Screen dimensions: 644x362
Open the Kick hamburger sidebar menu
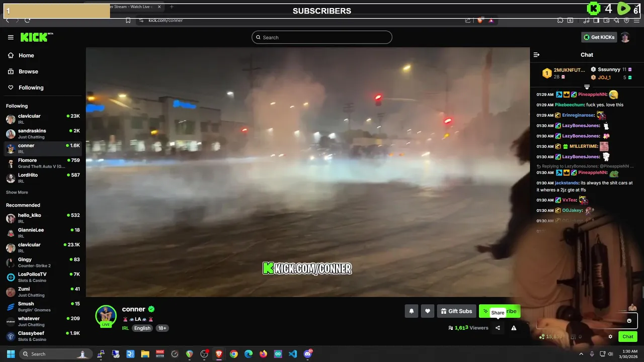click(11, 37)
